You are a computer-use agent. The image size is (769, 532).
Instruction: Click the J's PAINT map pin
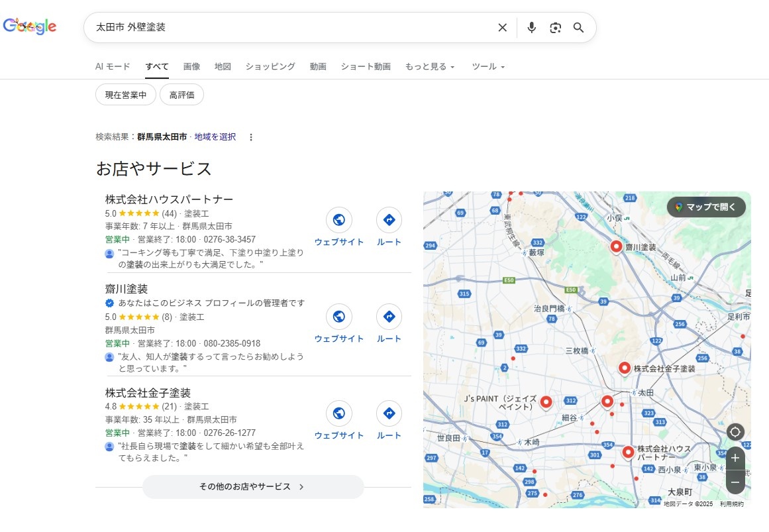pyautogui.click(x=546, y=401)
